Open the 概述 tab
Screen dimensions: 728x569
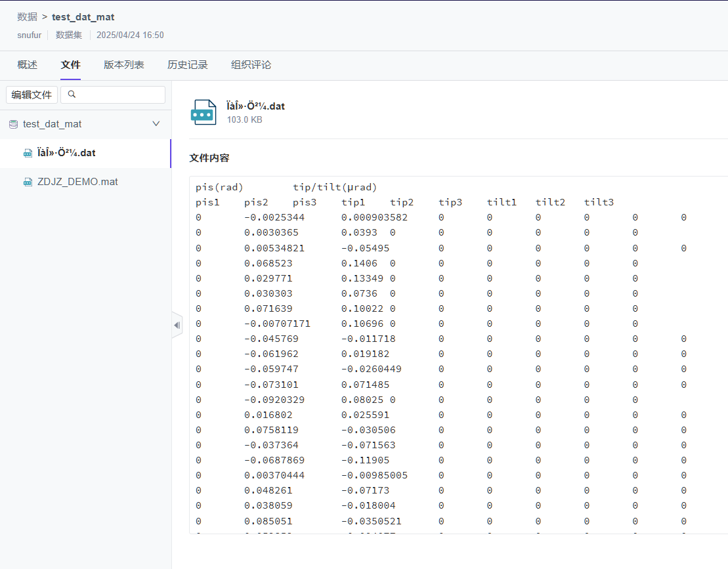[x=28, y=65]
